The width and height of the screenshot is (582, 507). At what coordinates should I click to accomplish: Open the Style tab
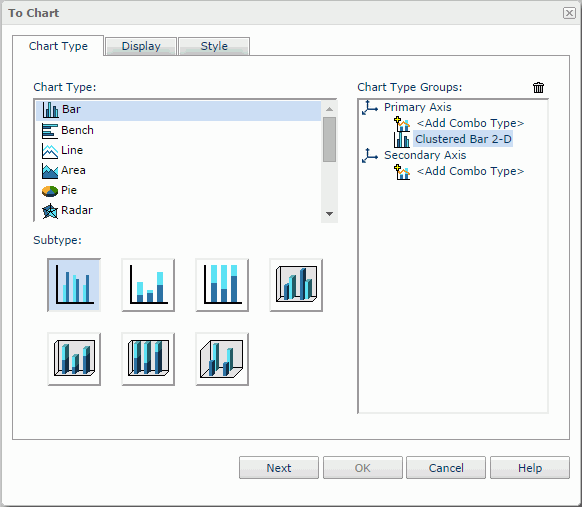[x=214, y=46]
